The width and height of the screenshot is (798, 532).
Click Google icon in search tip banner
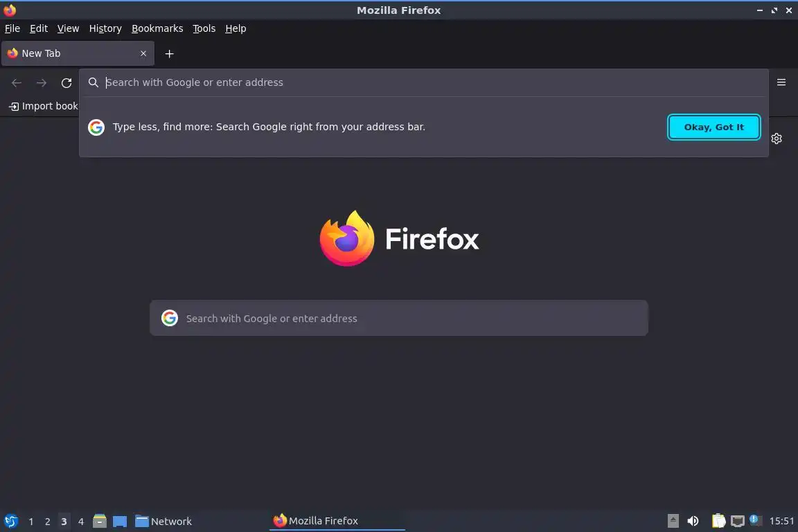coord(96,127)
